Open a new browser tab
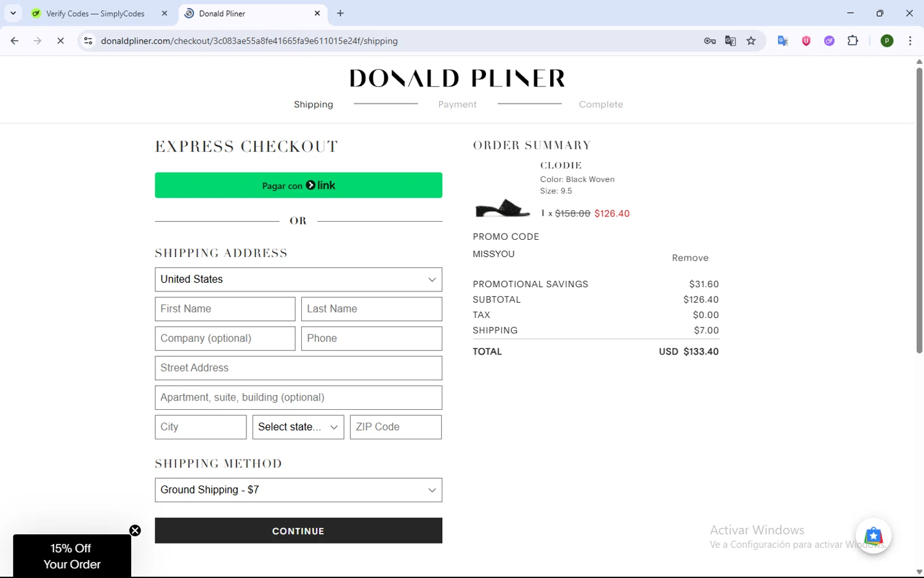The width and height of the screenshot is (924, 578). pos(340,13)
